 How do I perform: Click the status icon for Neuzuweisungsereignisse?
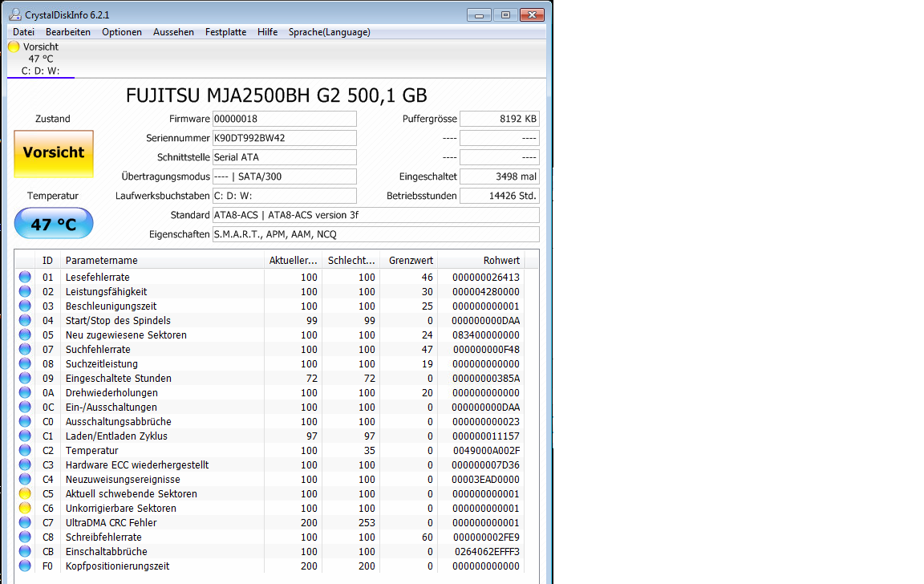click(25, 479)
